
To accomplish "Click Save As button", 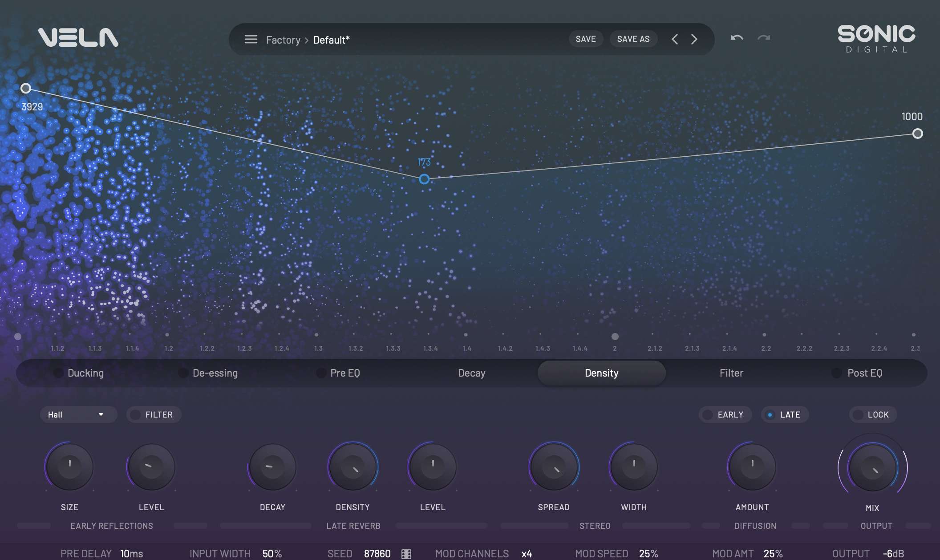I will coord(633,39).
